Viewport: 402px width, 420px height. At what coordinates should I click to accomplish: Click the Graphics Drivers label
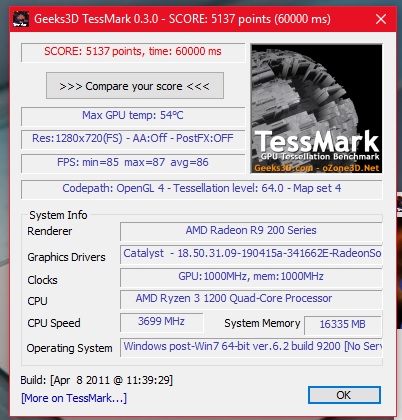[66, 257]
